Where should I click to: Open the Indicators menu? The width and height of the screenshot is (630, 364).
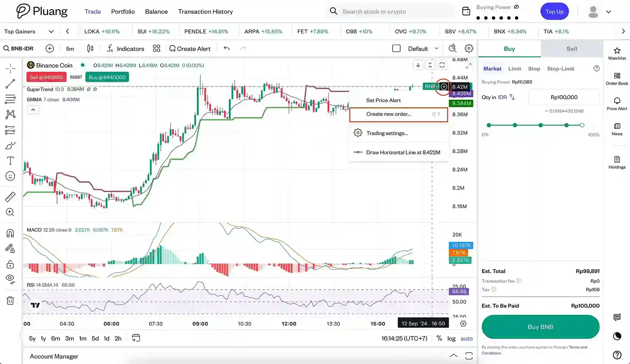125,48
